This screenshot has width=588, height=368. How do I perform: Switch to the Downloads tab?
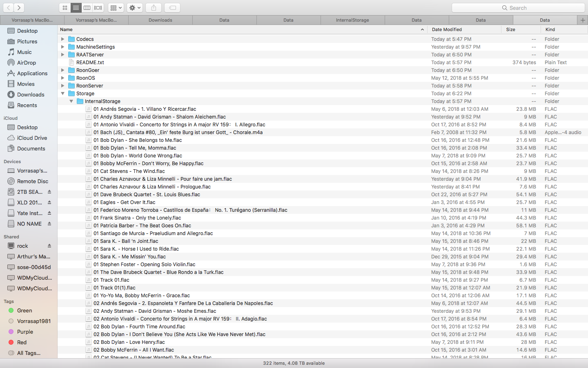coord(160,20)
